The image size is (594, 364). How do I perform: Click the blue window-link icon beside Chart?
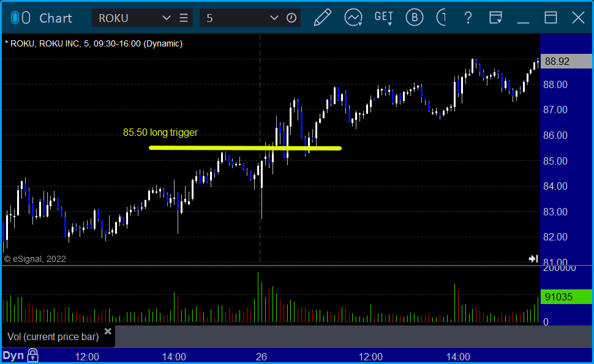point(15,18)
